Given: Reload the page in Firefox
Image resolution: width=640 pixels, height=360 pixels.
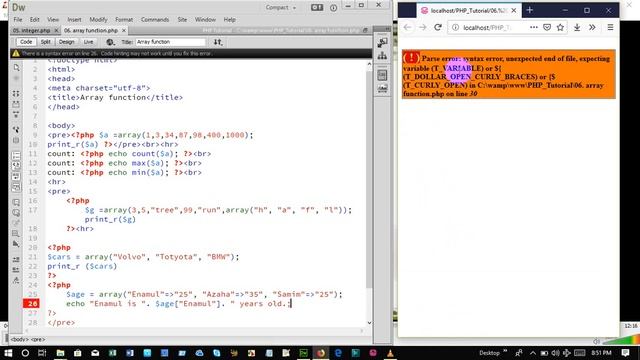Looking at the screenshot, I should (x=438, y=27).
